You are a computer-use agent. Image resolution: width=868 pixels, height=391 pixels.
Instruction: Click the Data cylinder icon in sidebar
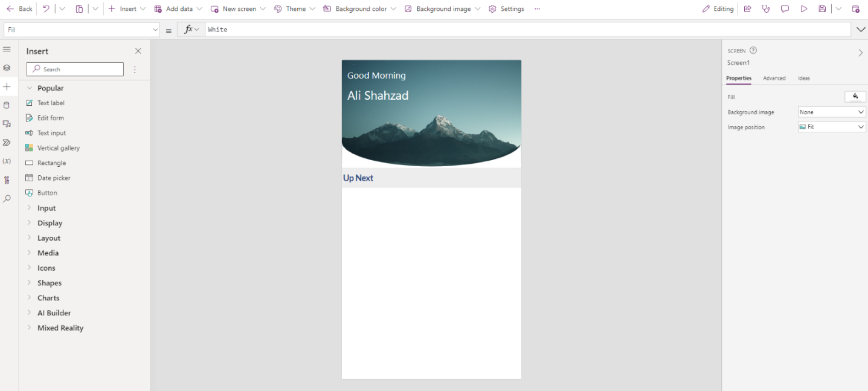click(7, 105)
